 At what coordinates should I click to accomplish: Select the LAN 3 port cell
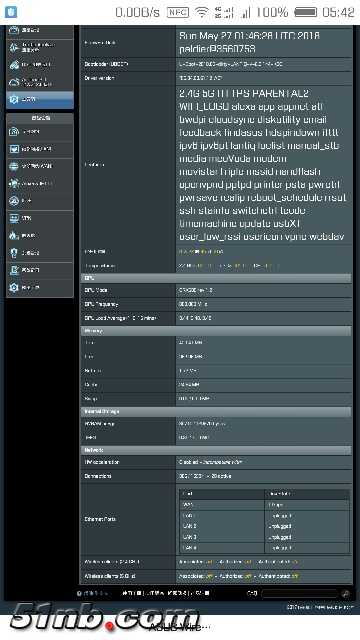222,537
